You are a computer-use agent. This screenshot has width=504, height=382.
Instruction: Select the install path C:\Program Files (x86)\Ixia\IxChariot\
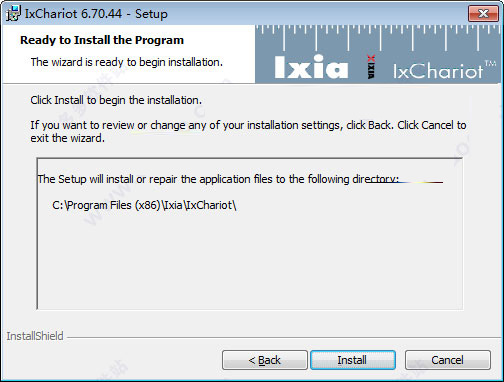(x=144, y=205)
